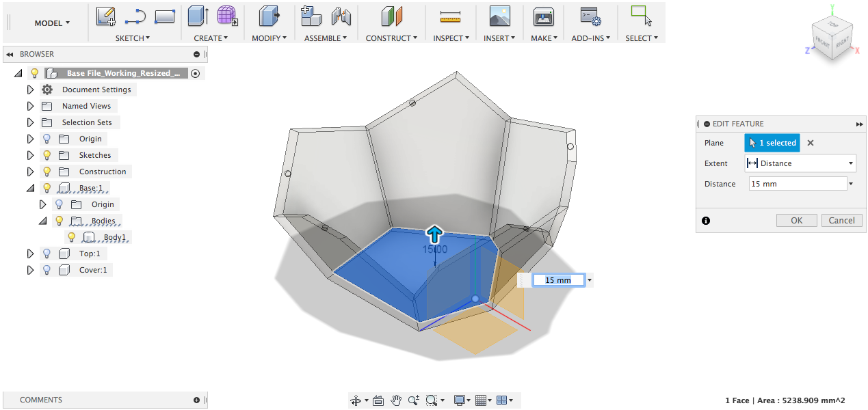The height and width of the screenshot is (410, 868).
Task: Toggle visibility bulb for Top:1 component
Action: [x=47, y=254]
